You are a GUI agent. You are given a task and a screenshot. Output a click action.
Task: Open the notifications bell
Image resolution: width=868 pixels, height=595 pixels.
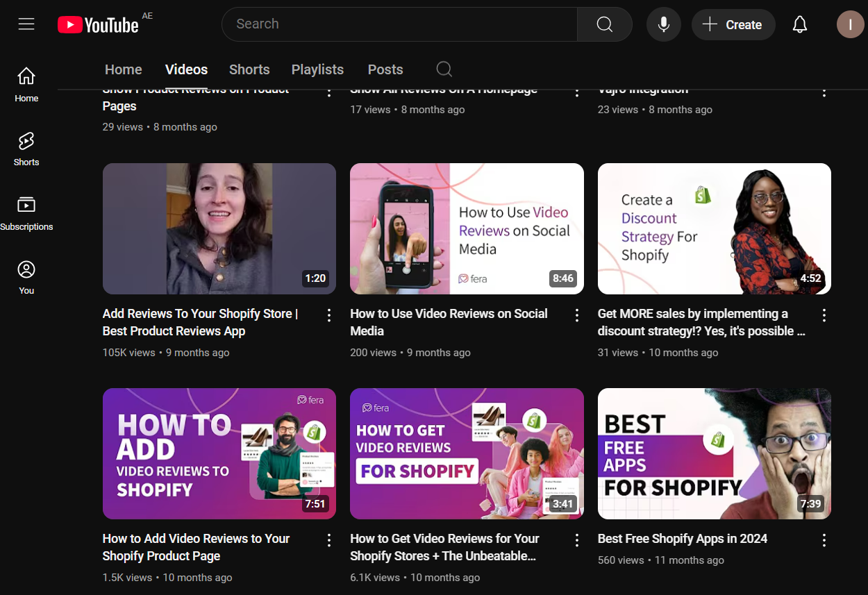click(x=800, y=24)
